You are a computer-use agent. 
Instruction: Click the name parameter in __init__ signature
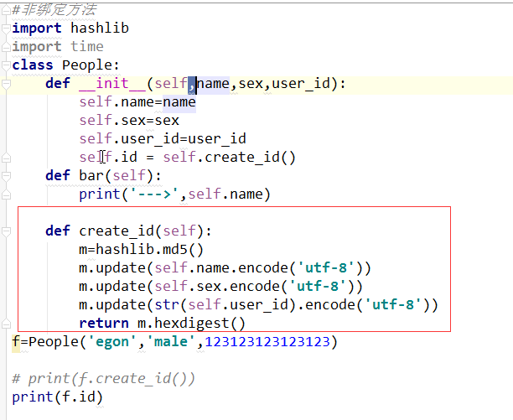point(213,83)
